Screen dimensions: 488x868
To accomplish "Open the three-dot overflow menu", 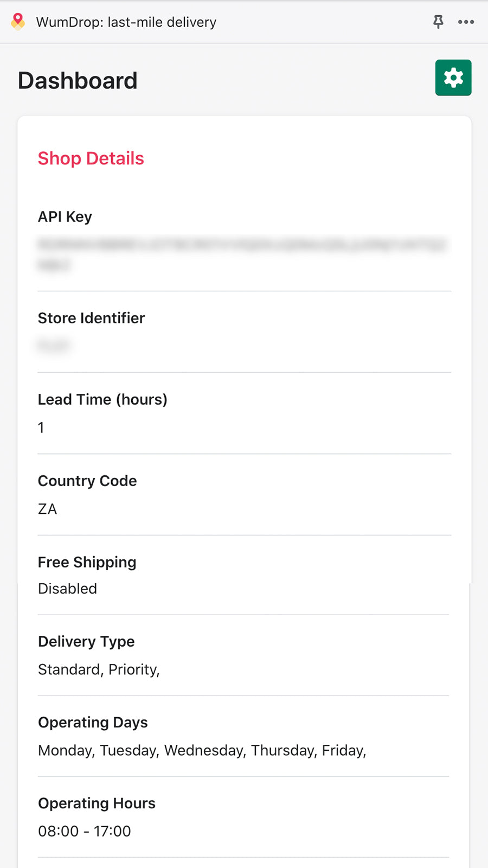I will coord(466,22).
